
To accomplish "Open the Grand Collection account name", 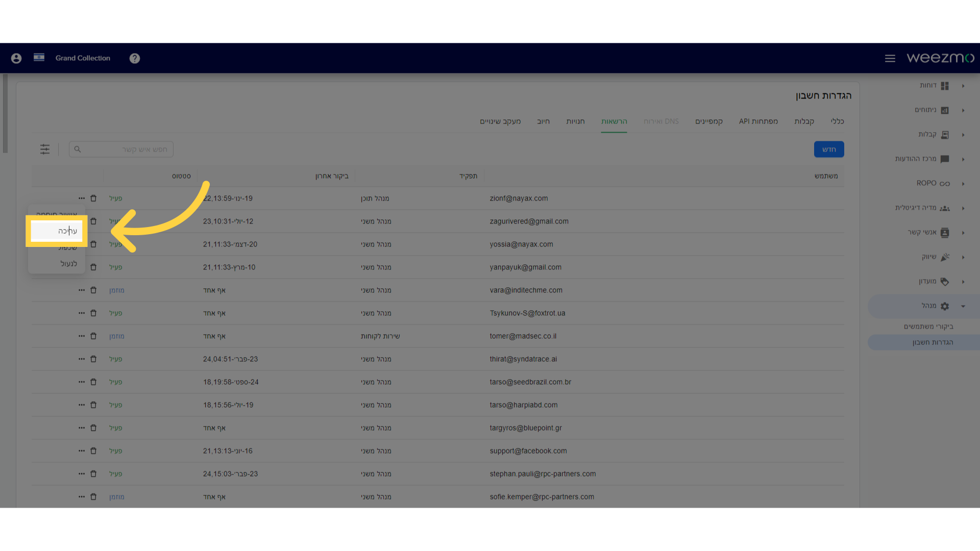I will [x=83, y=58].
